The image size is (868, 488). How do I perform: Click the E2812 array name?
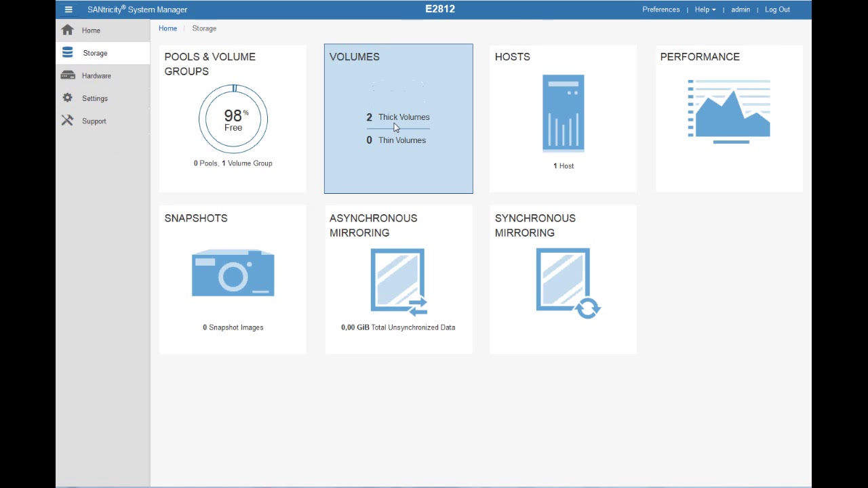click(x=440, y=9)
